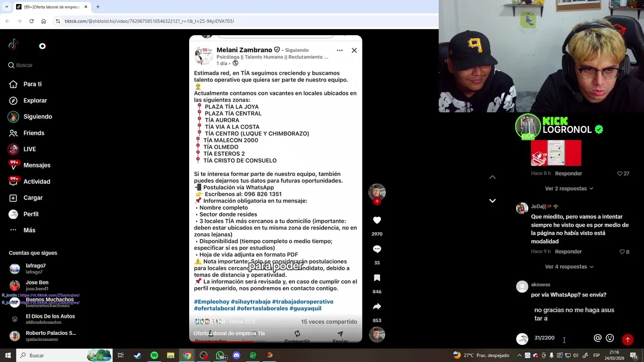Like the video with the heart icon
644x362 pixels.
(x=377, y=220)
